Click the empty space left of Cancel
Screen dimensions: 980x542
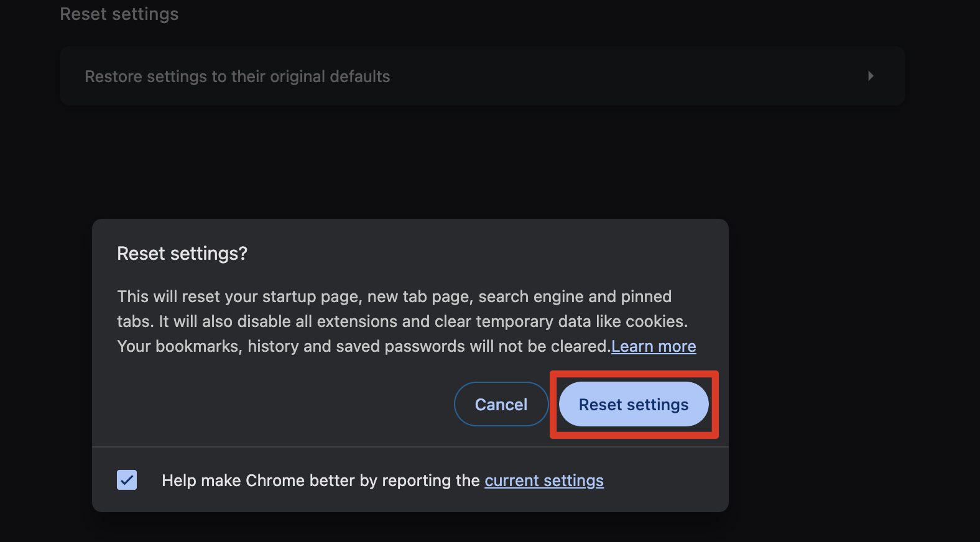pos(280,405)
